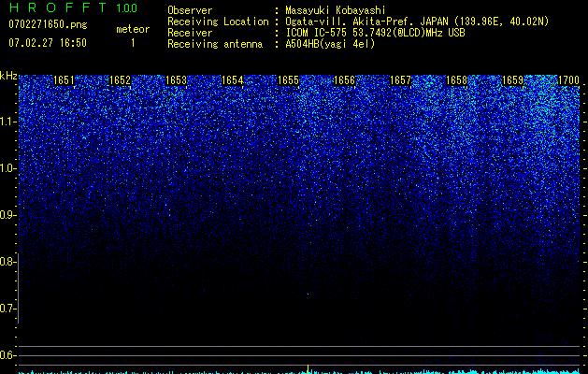Viewport: 588px width, 374px height.
Task: Click the 1656 time marker
Action: (x=344, y=80)
